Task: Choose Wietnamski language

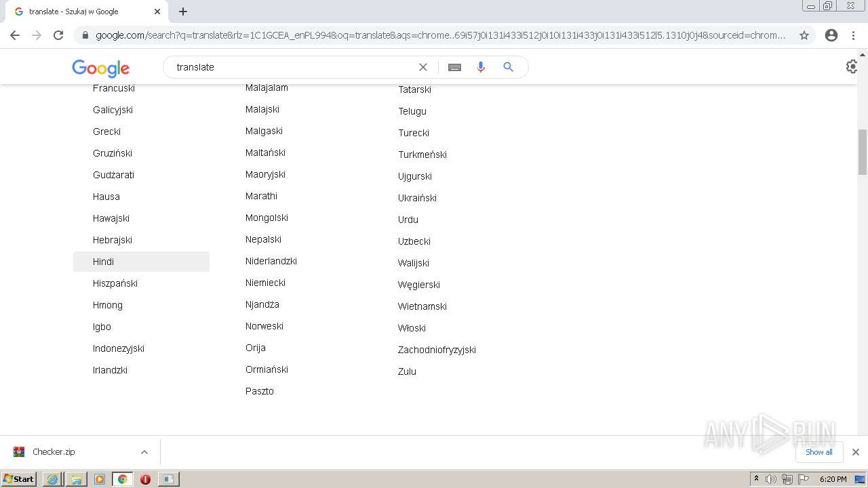Action: (x=422, y=306)
